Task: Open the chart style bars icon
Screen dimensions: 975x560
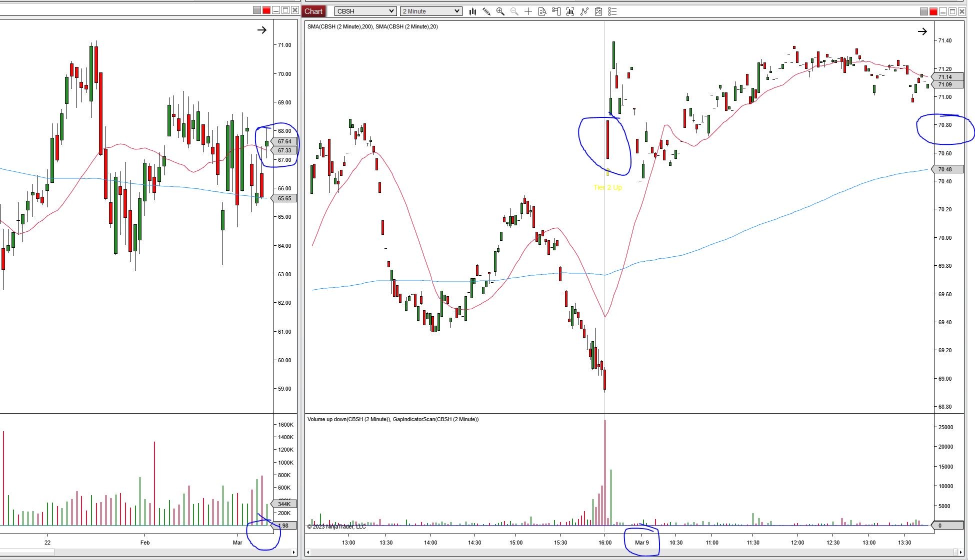Action: click(x=472, y=11)
